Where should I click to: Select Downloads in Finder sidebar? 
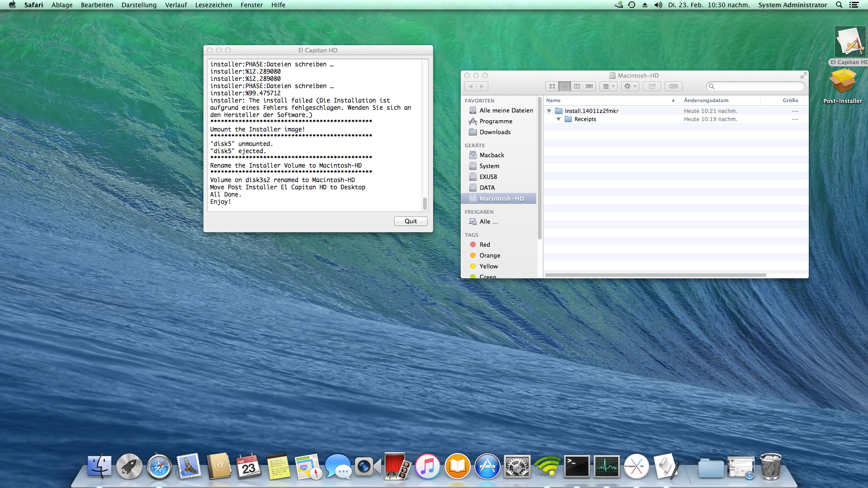point(495,132)
